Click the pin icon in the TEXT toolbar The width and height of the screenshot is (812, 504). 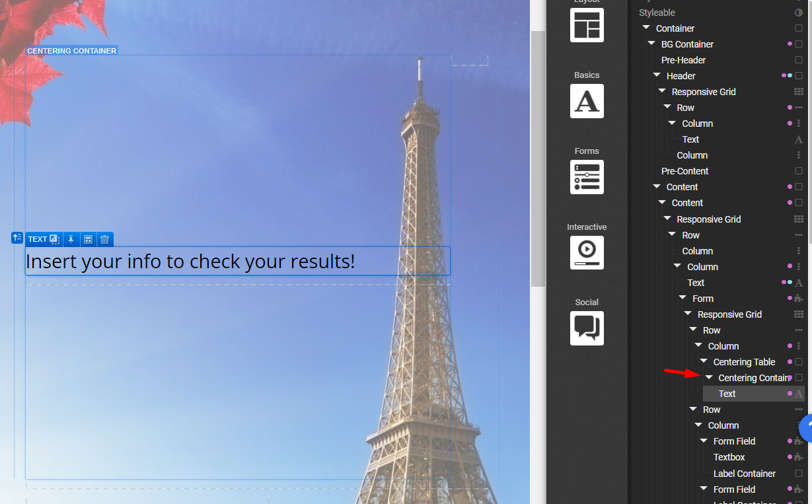pos(71,239)
